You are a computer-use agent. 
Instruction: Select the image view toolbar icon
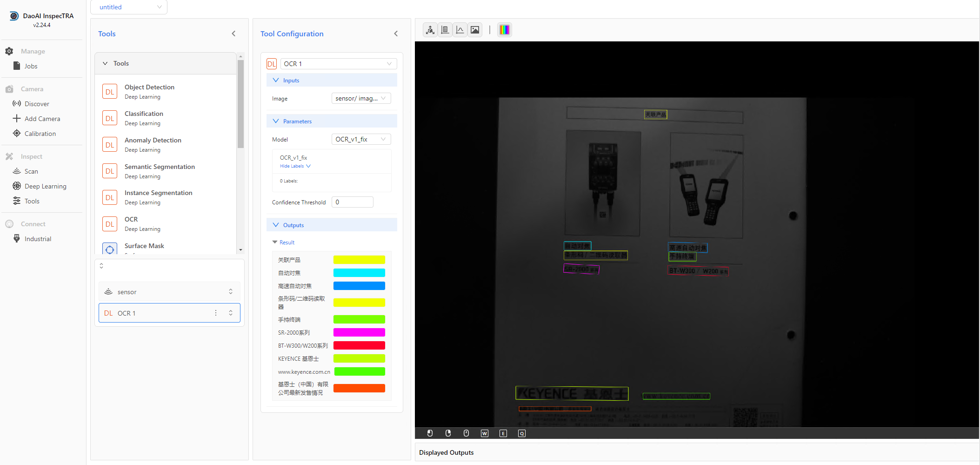pyautogui.click(x=475, y=30)
